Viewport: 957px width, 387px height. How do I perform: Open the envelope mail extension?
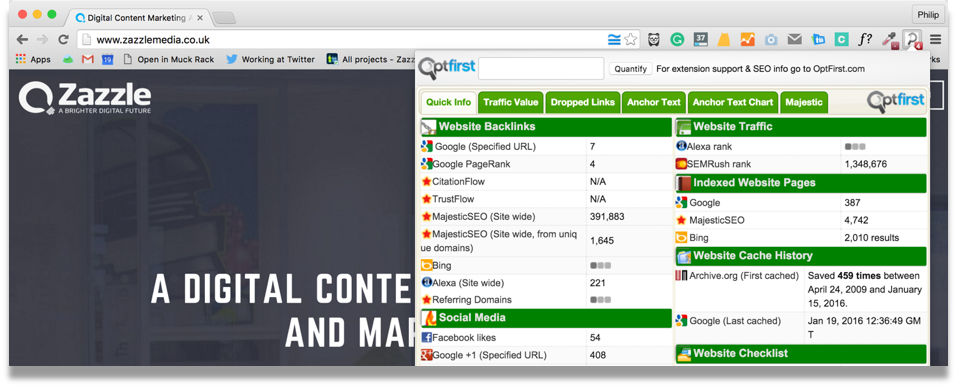tap(794, 40)
